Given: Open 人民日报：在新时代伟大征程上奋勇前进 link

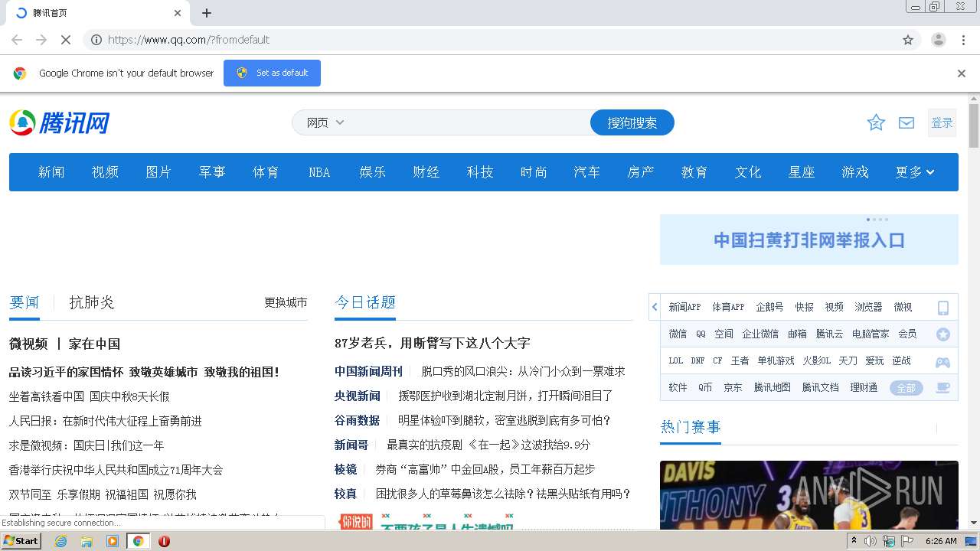Looking at the screenshot, I should 106,421.
